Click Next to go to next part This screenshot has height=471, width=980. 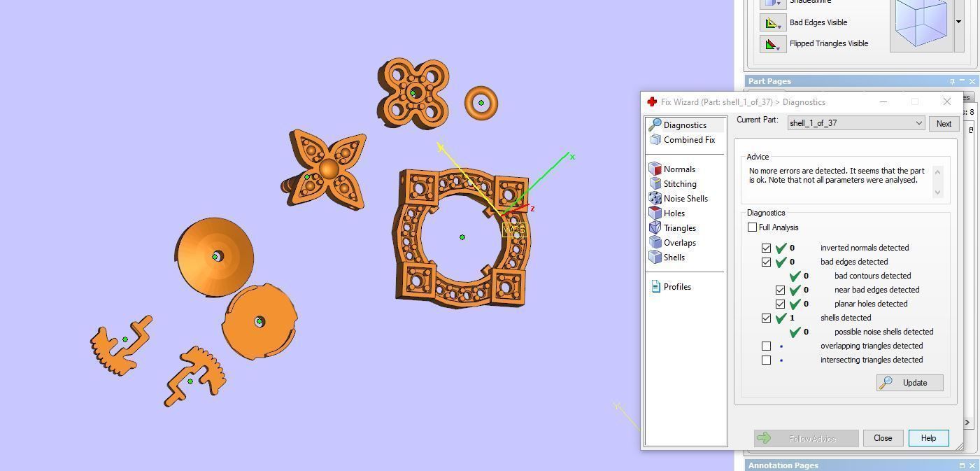944,124
